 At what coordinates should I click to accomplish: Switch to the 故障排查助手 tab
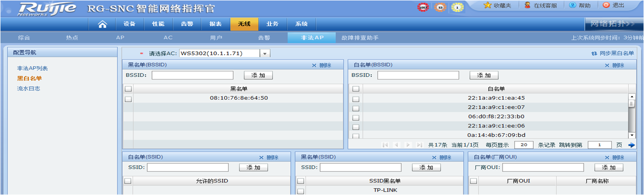pyautogui.click(x=360, y=37)
